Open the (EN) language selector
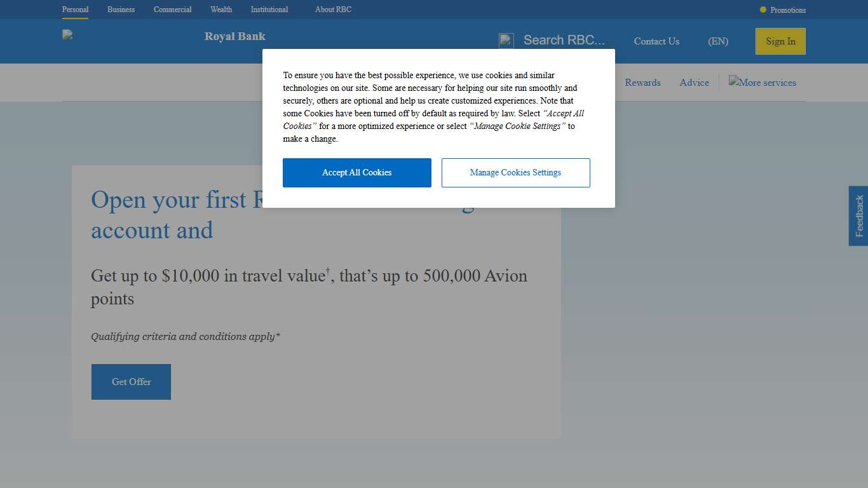The width and height of the screenshot is (868, 488). (718, 41)
